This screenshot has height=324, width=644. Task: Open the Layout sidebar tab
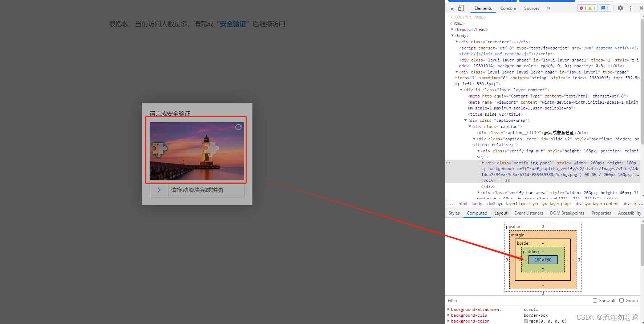(x=501, y=213)
